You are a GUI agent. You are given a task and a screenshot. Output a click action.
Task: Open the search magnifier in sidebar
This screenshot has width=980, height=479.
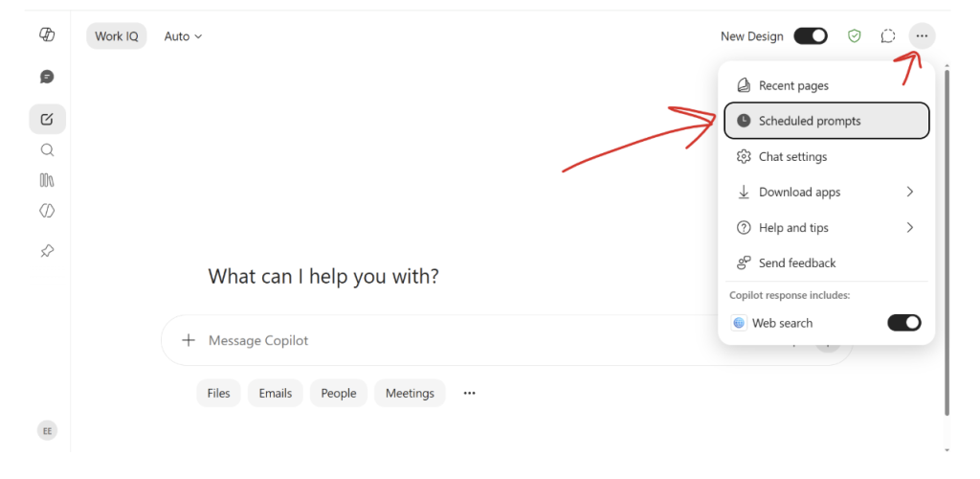coord(47,150)
